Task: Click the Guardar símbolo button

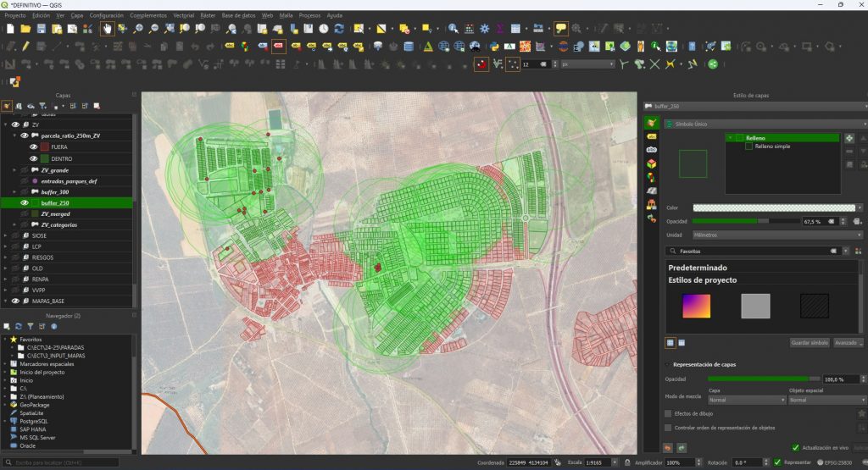Action: [810, 342]
